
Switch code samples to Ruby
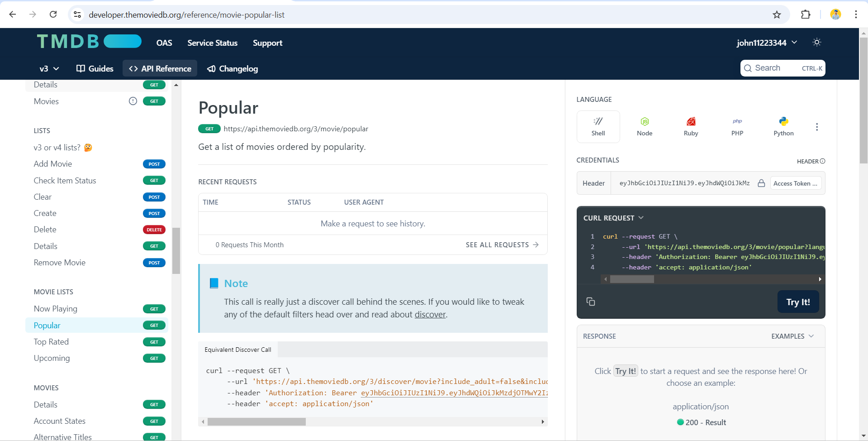(x=691, y=126)
